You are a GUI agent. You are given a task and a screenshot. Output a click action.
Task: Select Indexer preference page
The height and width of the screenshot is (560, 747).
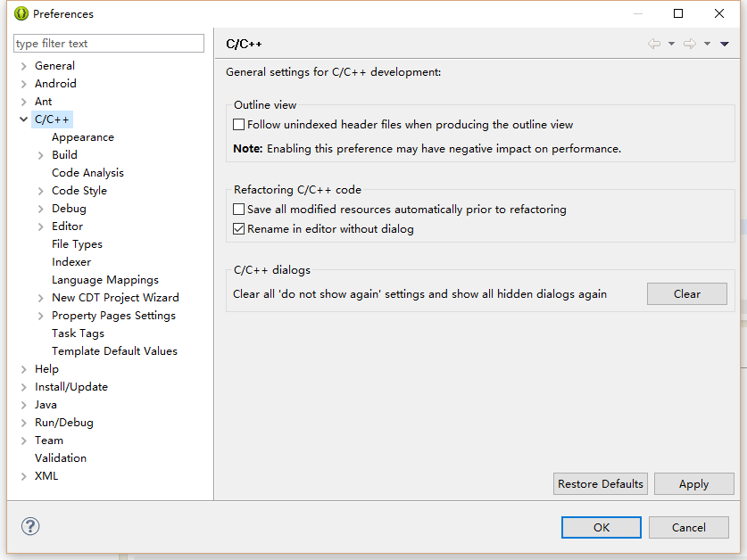coord(71,262)
